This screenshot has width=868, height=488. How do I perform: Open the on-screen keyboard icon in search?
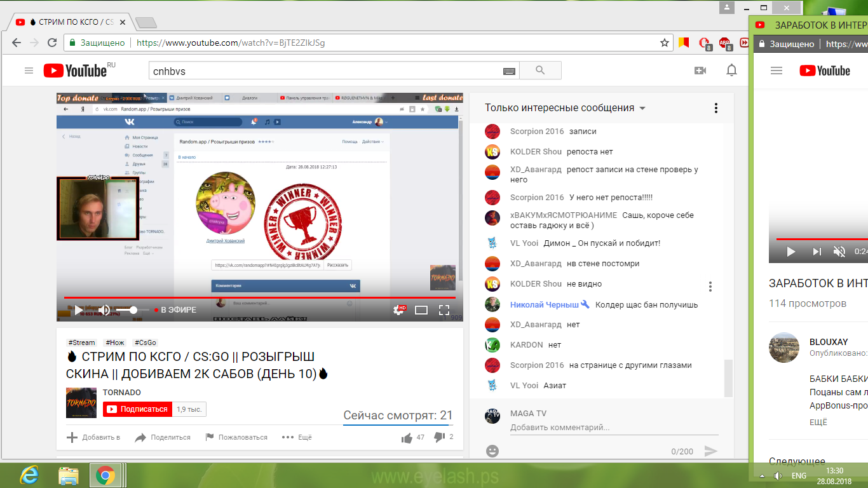click(x=509, y=71)
